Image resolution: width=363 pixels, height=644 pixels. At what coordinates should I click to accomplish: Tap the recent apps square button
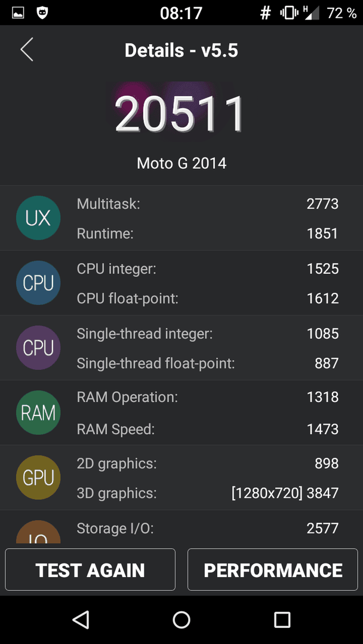pyautogui.click(x=282, y=620)
